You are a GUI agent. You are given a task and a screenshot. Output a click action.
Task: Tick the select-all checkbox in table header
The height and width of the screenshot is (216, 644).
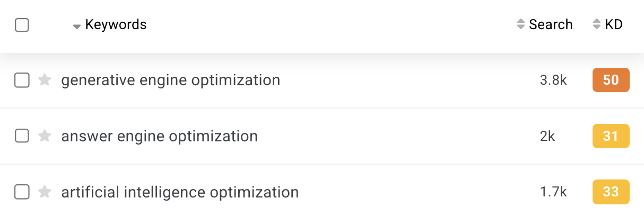click(22, 25)
